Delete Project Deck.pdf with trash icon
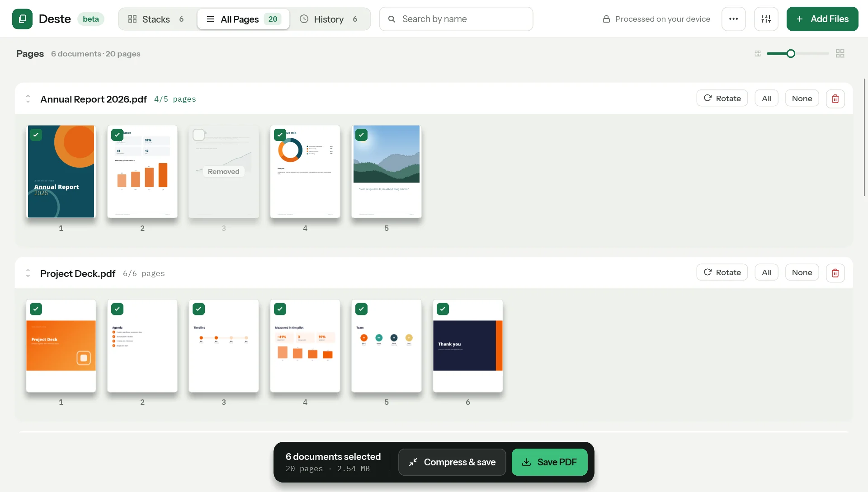This screenshot has height=492, width=868. point(835,273)
